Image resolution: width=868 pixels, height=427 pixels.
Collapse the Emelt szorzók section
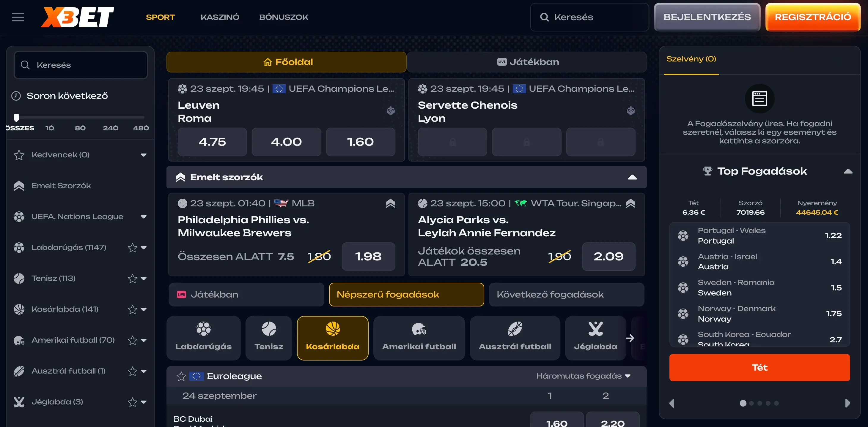pyautogui.click(x=632, y=177)
